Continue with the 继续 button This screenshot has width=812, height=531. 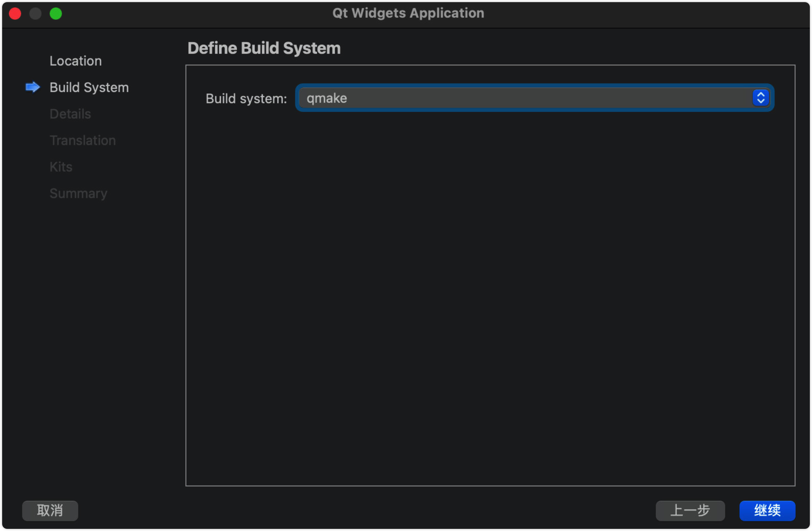[767, 511]
